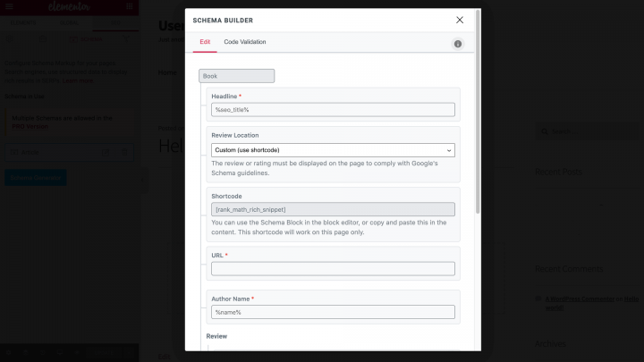Click the Schema Generator button
The height and width of the screenshot is (362, 644).
36,178
